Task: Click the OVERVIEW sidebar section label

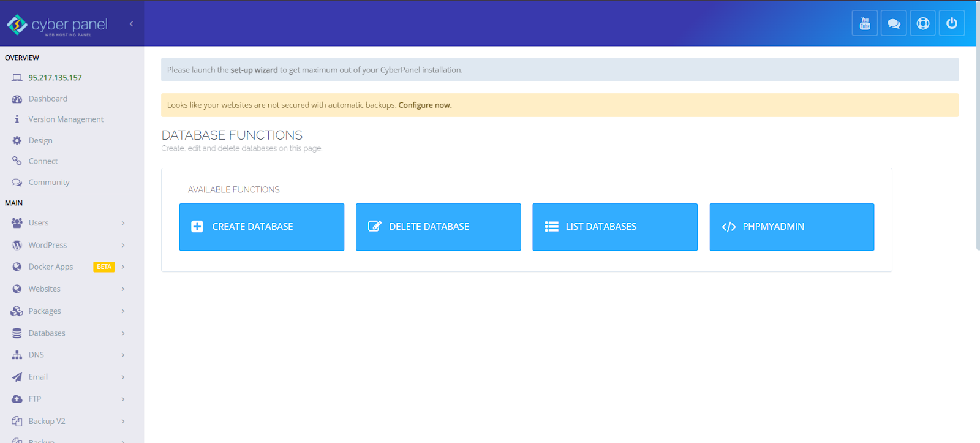Action: tap(22, 58)
